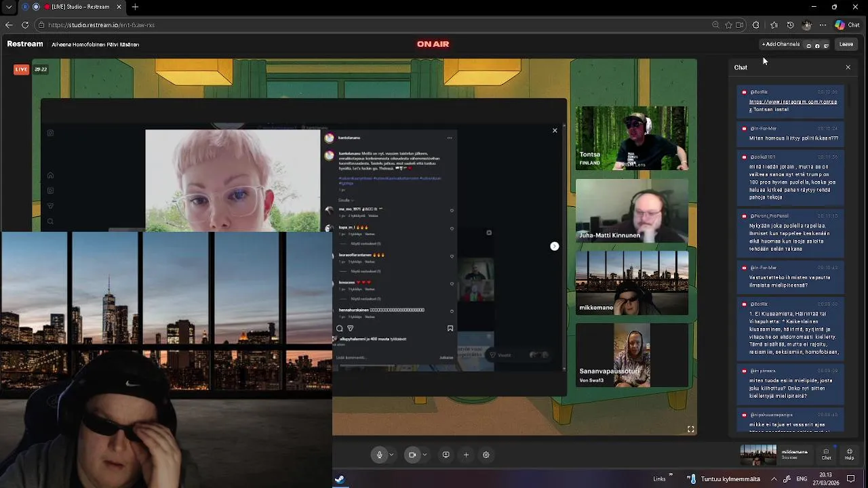
Task: Close the Chat panel
Action: click(x=848, y=67)
